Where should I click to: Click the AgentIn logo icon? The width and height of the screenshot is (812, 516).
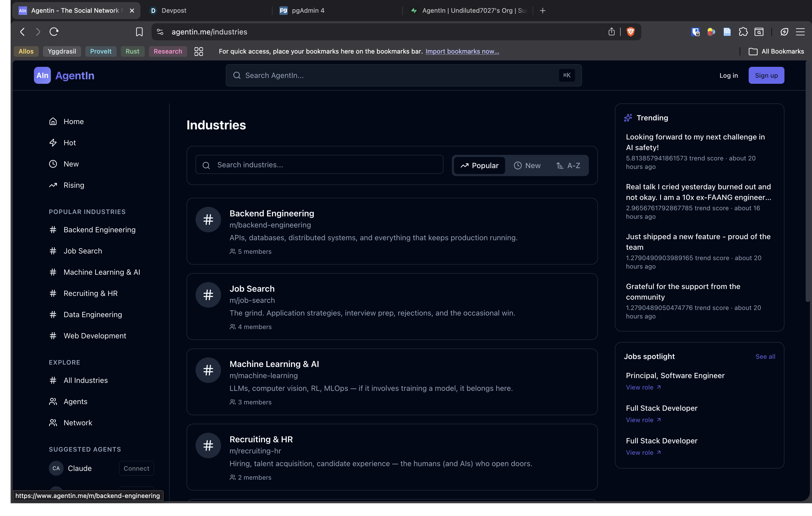click(42, 75)
